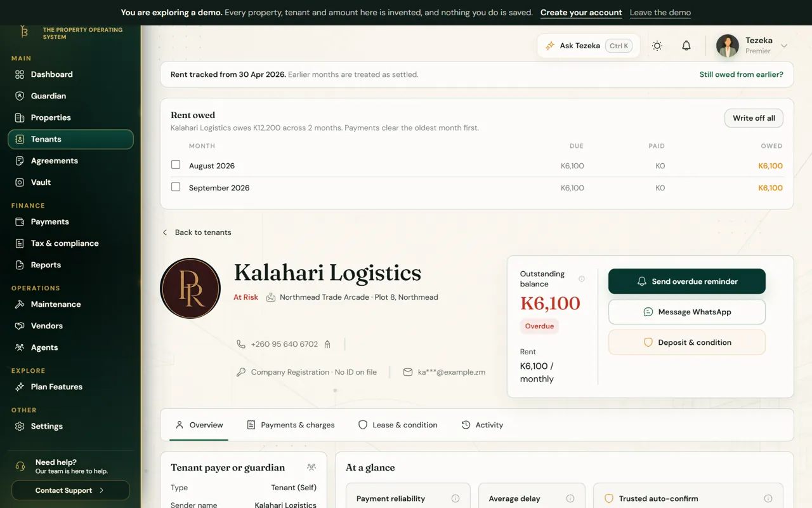Switch to Lease & condition tab

tap(398, 425)
